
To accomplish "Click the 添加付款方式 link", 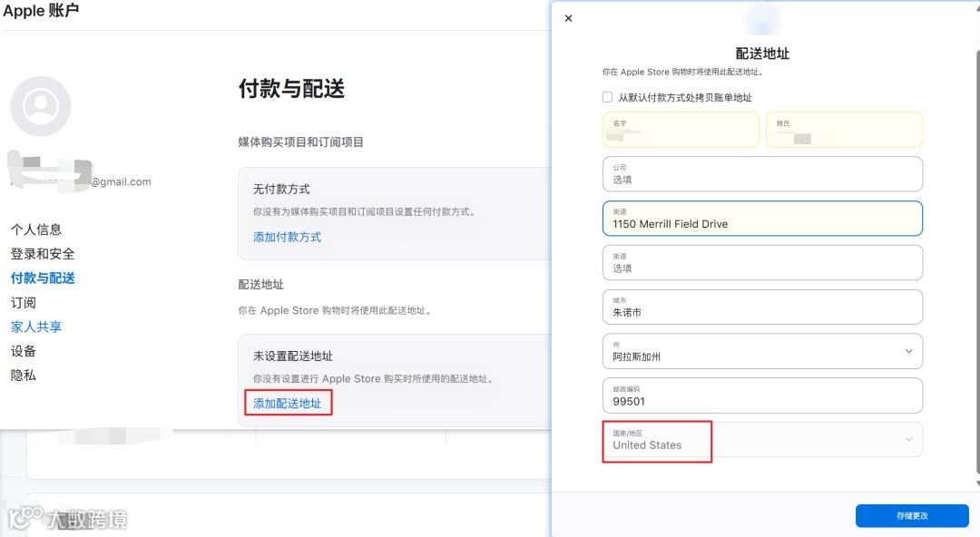I will pyautogui.click(x=287, y=237).
